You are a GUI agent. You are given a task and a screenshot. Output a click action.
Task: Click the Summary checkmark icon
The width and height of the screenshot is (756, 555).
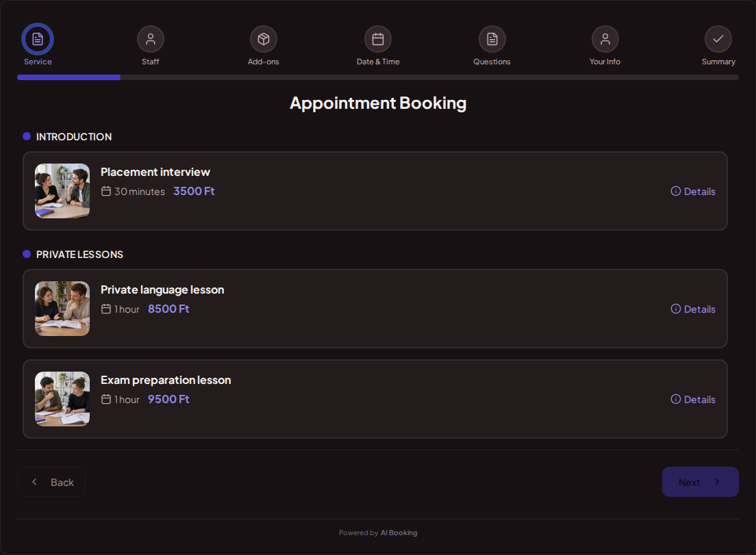pyautogui.click(x=718, y=39)
